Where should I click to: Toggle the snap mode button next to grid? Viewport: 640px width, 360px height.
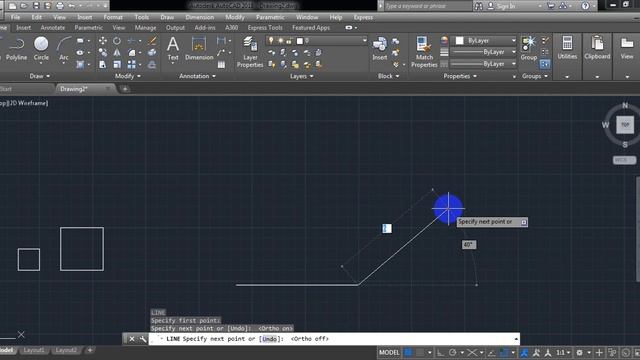420,352
